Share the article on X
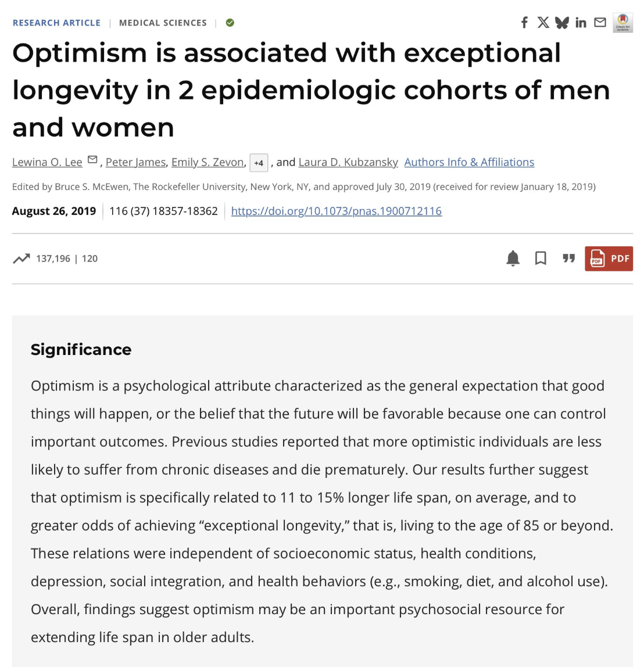Screen dimensions: 644x667 [543, 23]
